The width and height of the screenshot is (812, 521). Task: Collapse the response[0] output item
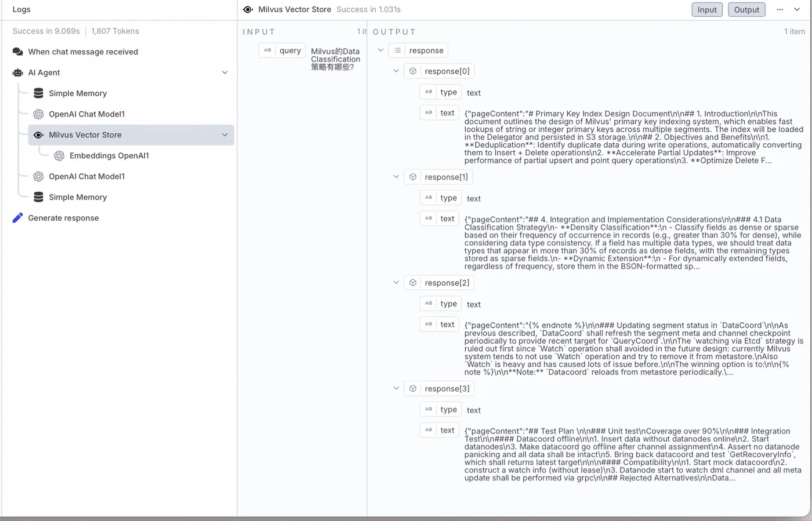click(396, 71)
